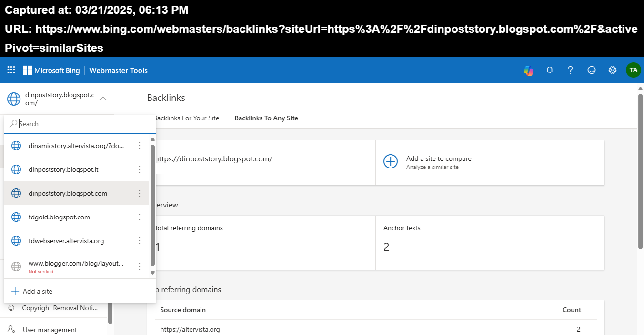
Task: Open the feedback smiley icon
Action: point(592,70)
